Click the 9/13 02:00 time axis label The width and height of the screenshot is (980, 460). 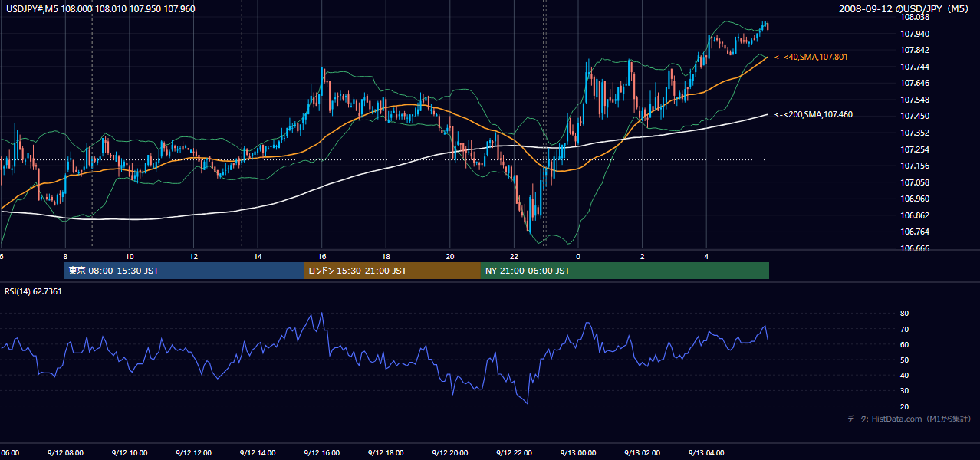click(x=642, y=452)
